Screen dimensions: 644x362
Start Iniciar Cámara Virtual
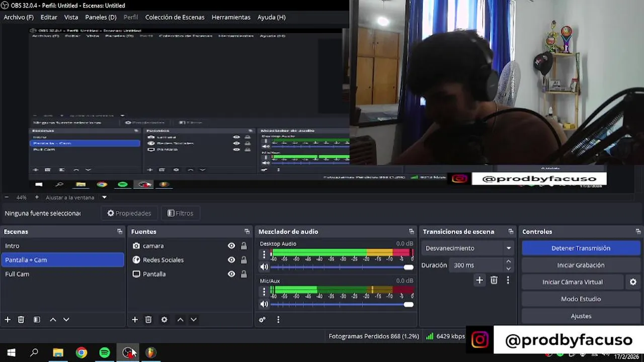coord(573,282)
